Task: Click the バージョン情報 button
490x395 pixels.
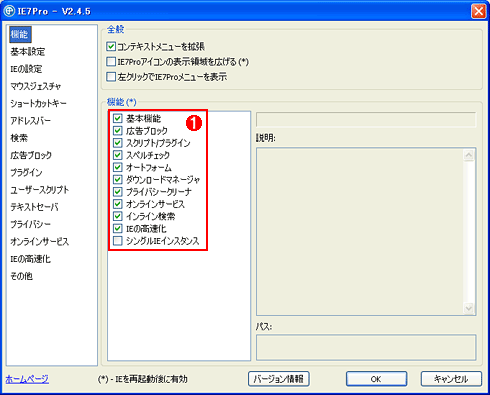Action: (x=279, y=379)
